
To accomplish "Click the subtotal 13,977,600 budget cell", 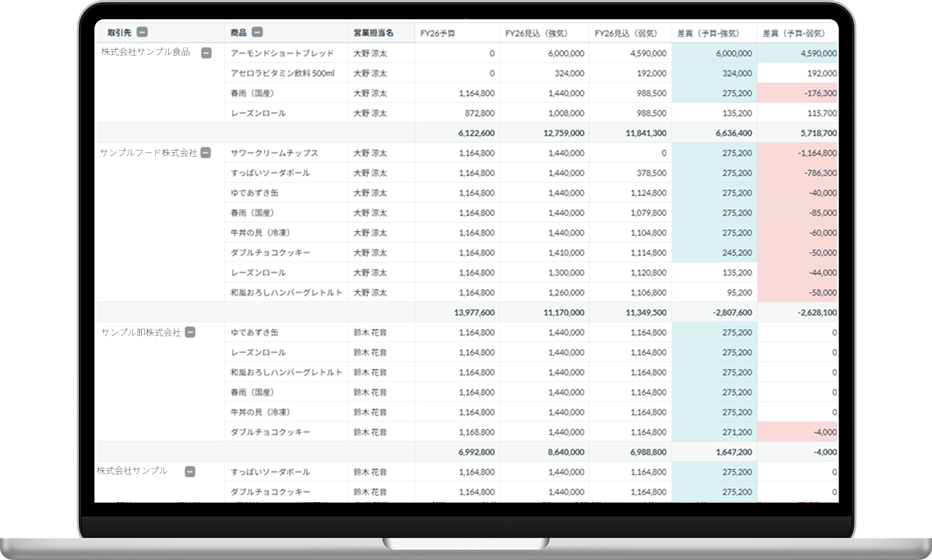I will 457,312.
